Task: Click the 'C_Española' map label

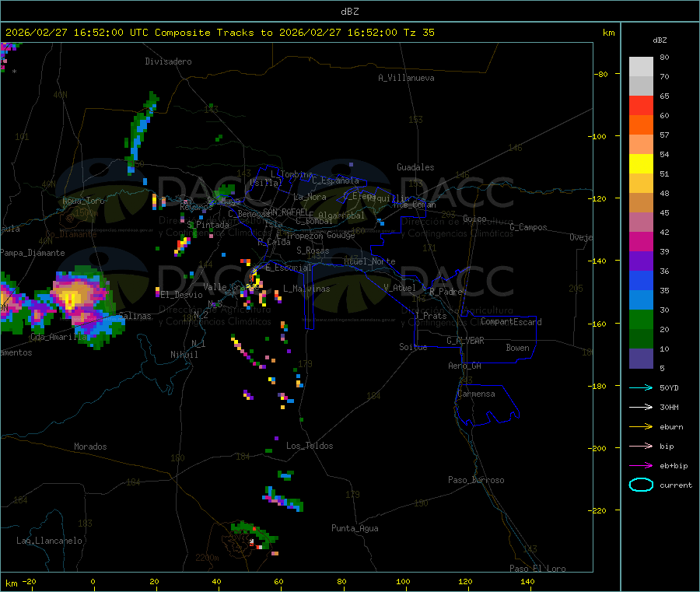Action: pyautogui.click(x=335, y=180)
